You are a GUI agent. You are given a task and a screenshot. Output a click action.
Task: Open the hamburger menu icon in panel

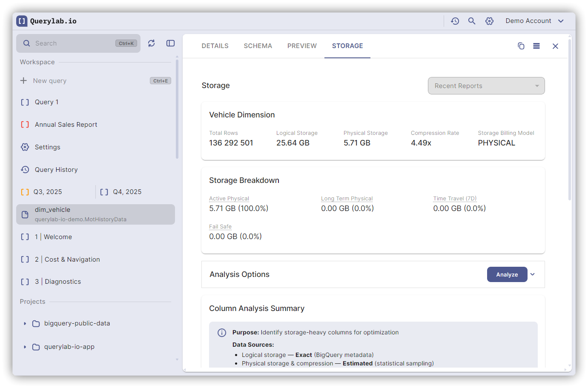point(536,46)
